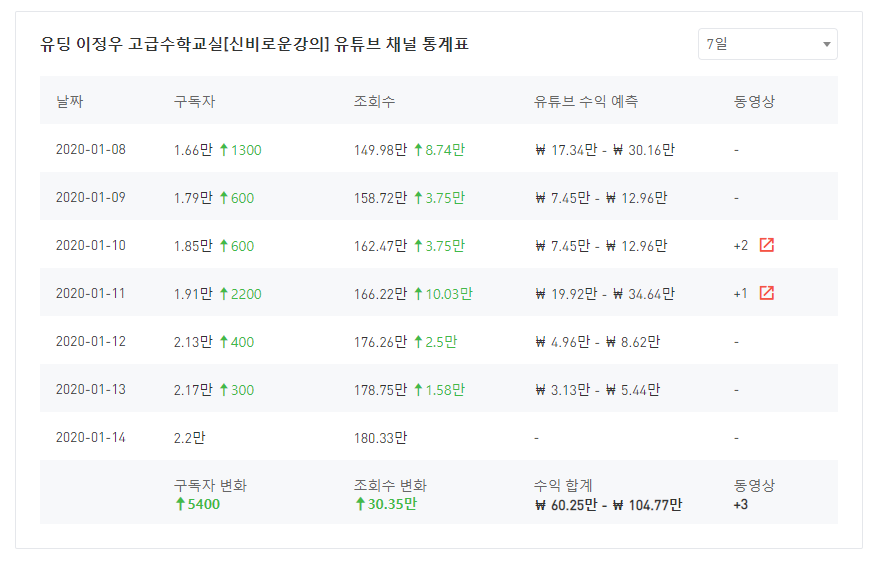Click revenue ₩ 4.96만 - ₩ 8.62만

pyautogui.click(x=597, y=342)
